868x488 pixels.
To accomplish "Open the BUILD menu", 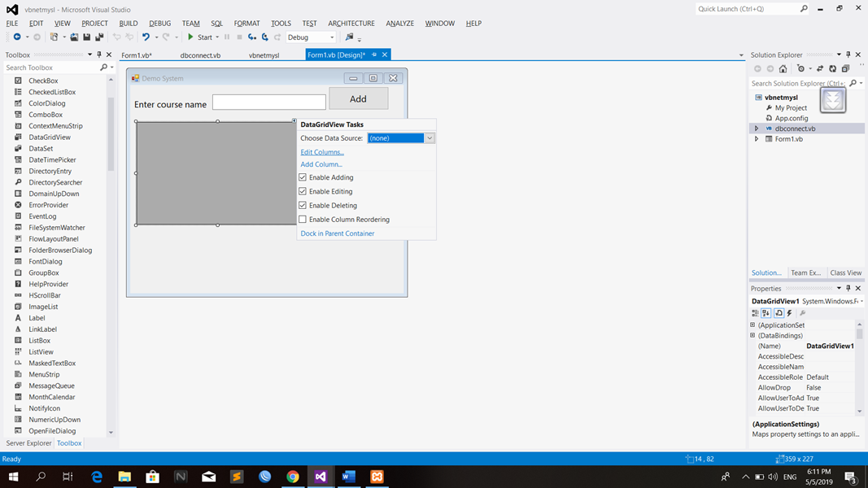I will [129, 24].
